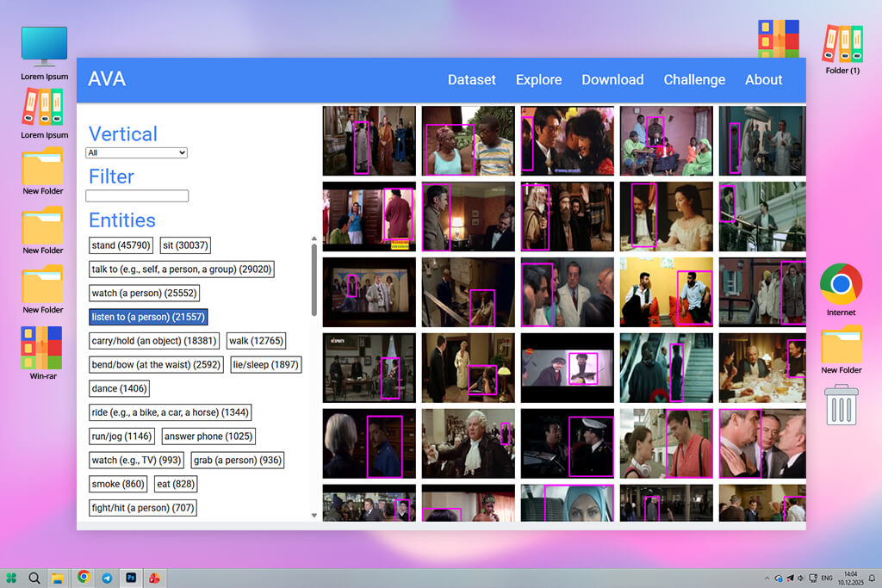Screen dimensions: 882x588
Task: Select the 'grab (a person) (936)' entity
Action: point(238,461)
